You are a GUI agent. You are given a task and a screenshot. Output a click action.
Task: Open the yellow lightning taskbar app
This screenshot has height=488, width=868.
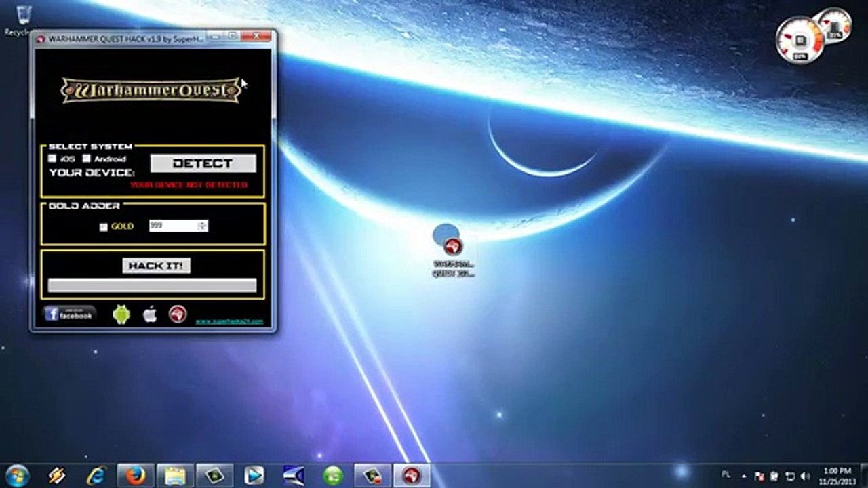point(57,475)
